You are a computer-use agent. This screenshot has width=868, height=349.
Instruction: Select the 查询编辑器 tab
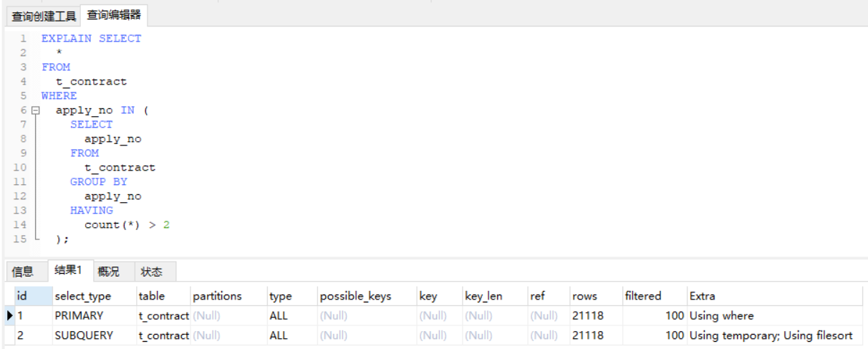[114, 15]
